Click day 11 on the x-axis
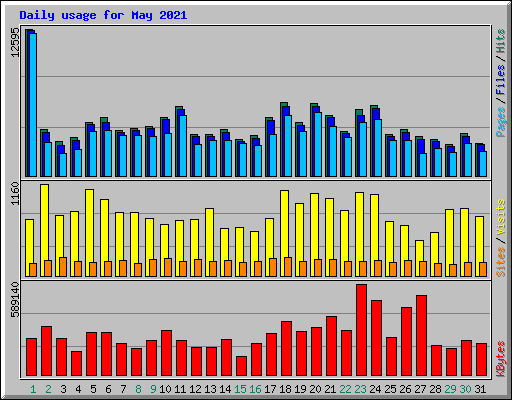This screenshot has height=400, width=512. (x=180, y=389)
